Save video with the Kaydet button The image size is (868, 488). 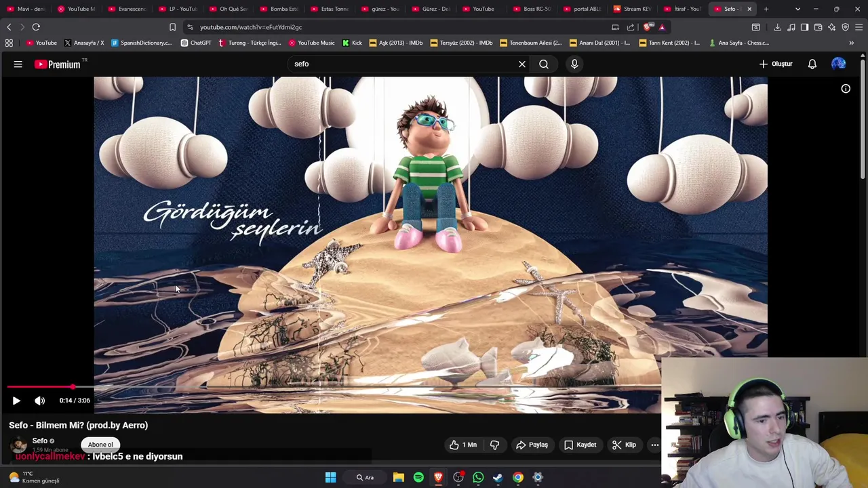[580, 445]
